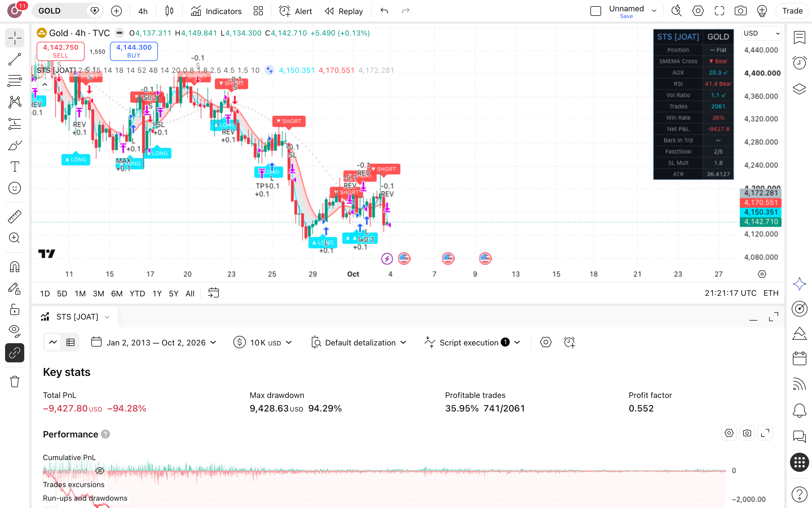This screenshot has height=508, width=812.
Task: Toggle lock all drawing tools
Action: point(14,309)
